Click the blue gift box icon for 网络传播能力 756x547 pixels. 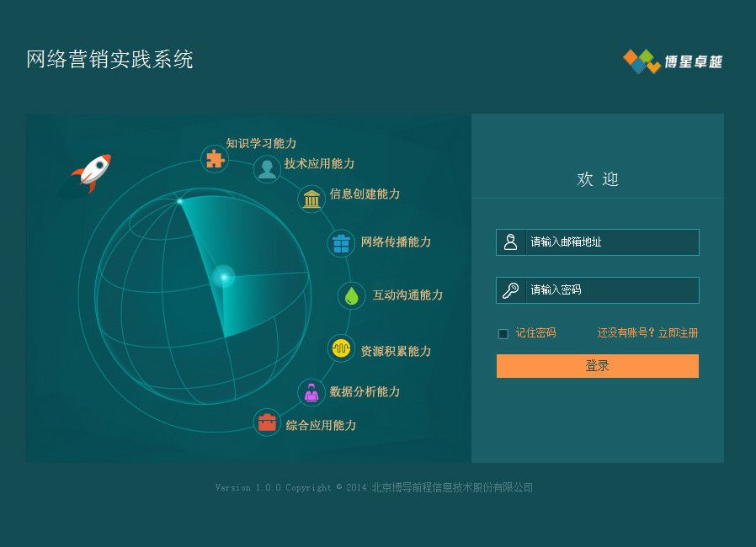[x=341, y=243]
